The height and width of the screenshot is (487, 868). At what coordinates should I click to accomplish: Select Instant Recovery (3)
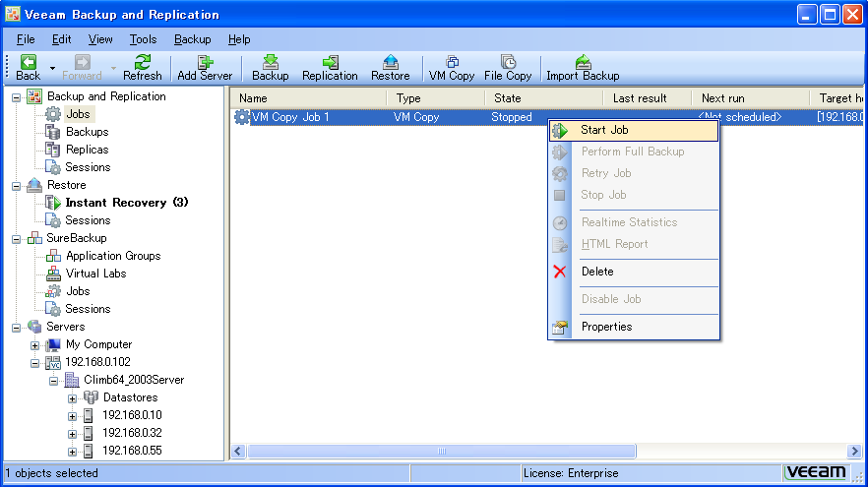(127, 203)
